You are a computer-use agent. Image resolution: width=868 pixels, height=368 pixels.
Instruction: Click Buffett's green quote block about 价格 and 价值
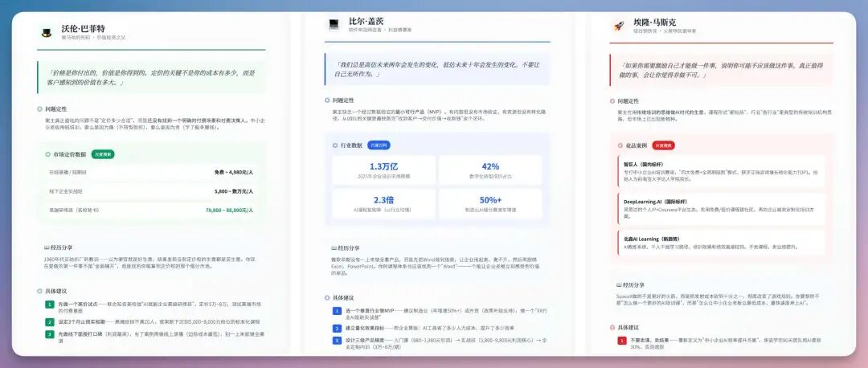(x=151, y=77)
